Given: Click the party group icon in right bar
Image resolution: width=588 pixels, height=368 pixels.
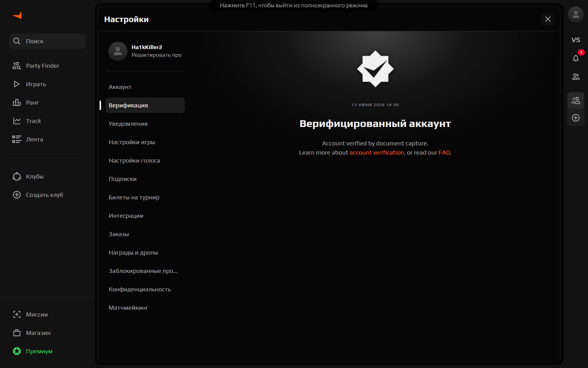Looking at the screenshot, I should [576, 101].
